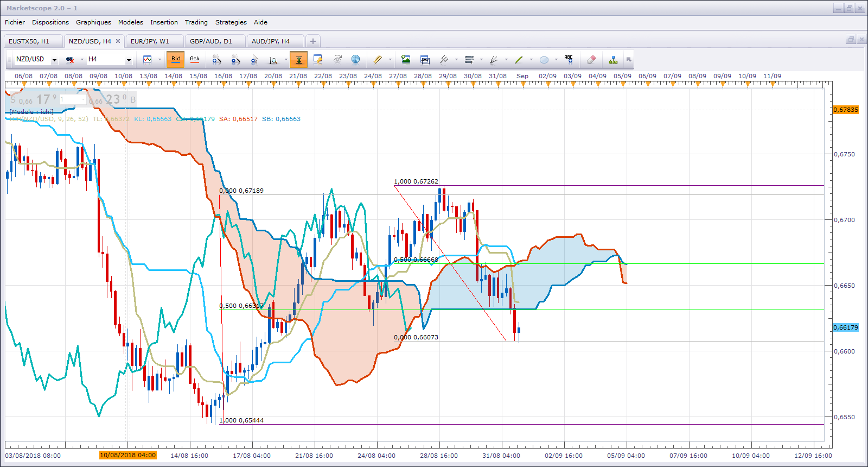This screenshot has width=868, height=467.
Task: Open the Aide menu
Action: [260, 22]
